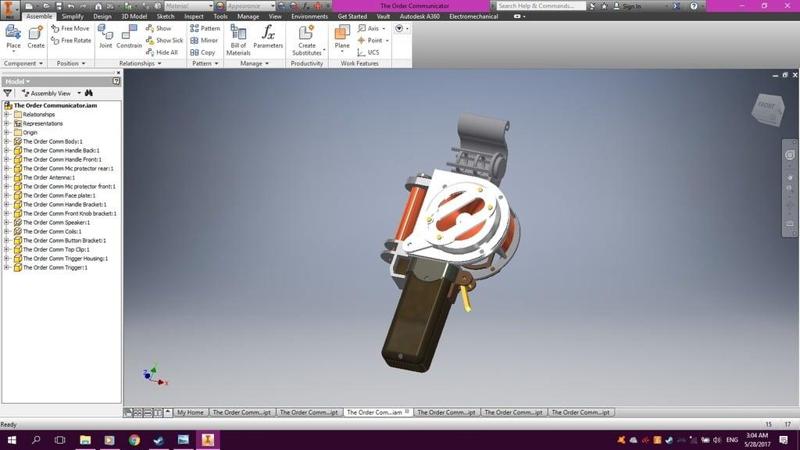The height and width of the screenshot is (450, 800).
Task: Select The Order Comm Trigger:1 in browser
Action: (55, 267)
